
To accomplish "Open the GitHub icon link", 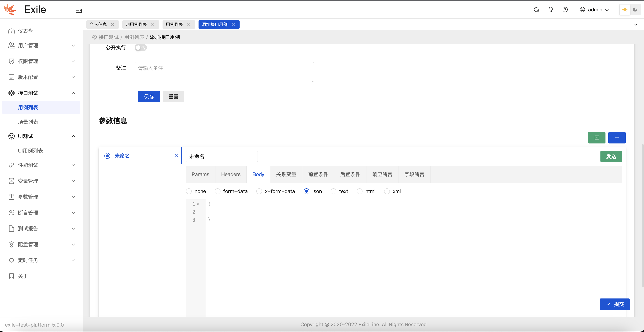I will point(551,10).
